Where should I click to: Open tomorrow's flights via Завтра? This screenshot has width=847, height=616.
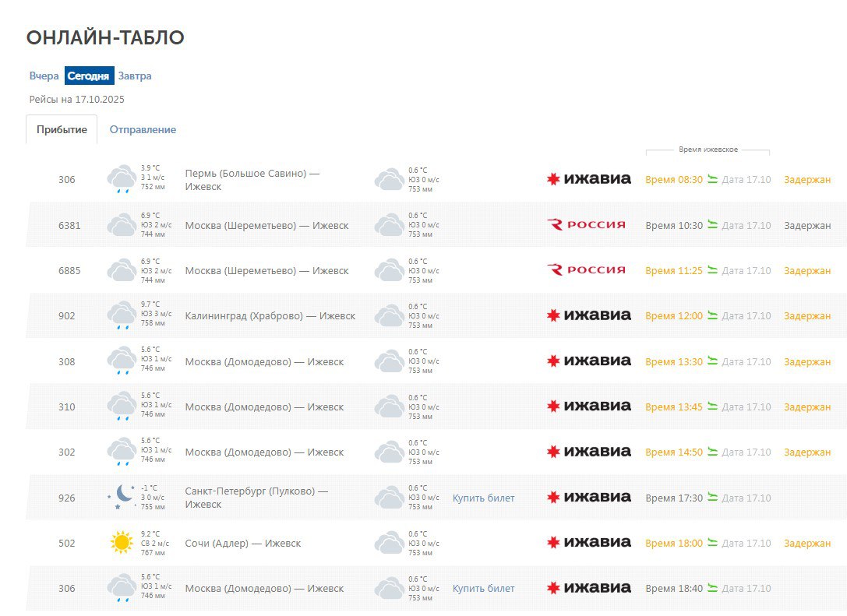coord(135,76)
